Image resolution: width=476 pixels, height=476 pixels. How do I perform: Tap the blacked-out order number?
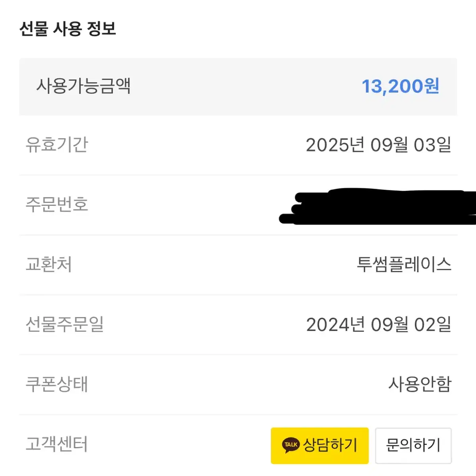tap(377, 206)
